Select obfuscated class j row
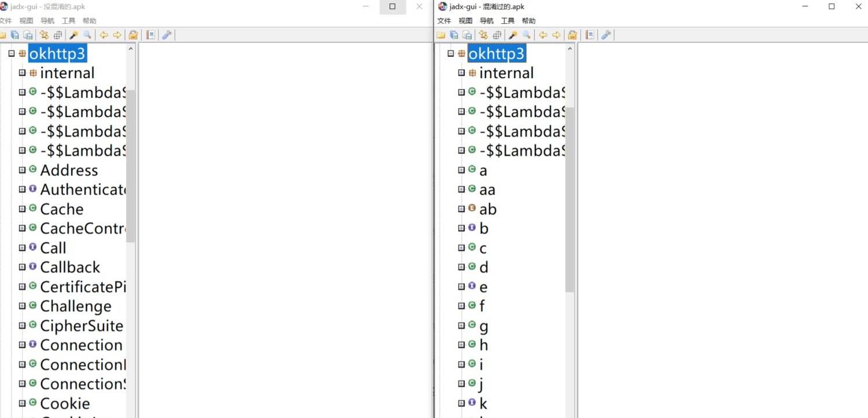The height and width of the screenshot is (418, 868). click(x=481, y=384)
